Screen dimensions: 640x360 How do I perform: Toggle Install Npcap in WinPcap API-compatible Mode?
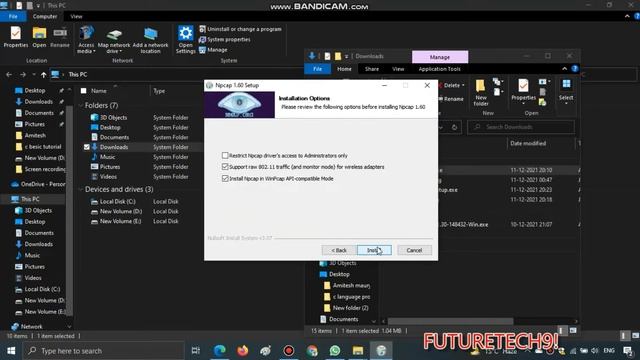coord(225,178)
